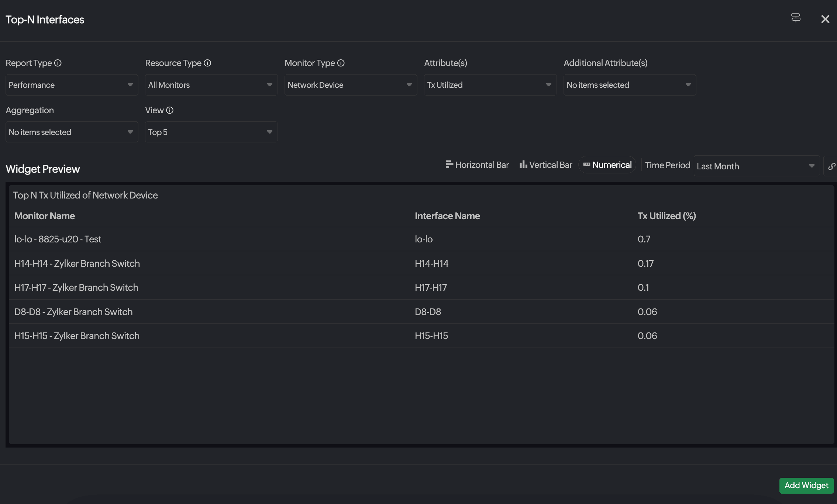
Task: Open the Network Device monitor type dropdown
Action: pyautogui.click(x=351, y=85)
